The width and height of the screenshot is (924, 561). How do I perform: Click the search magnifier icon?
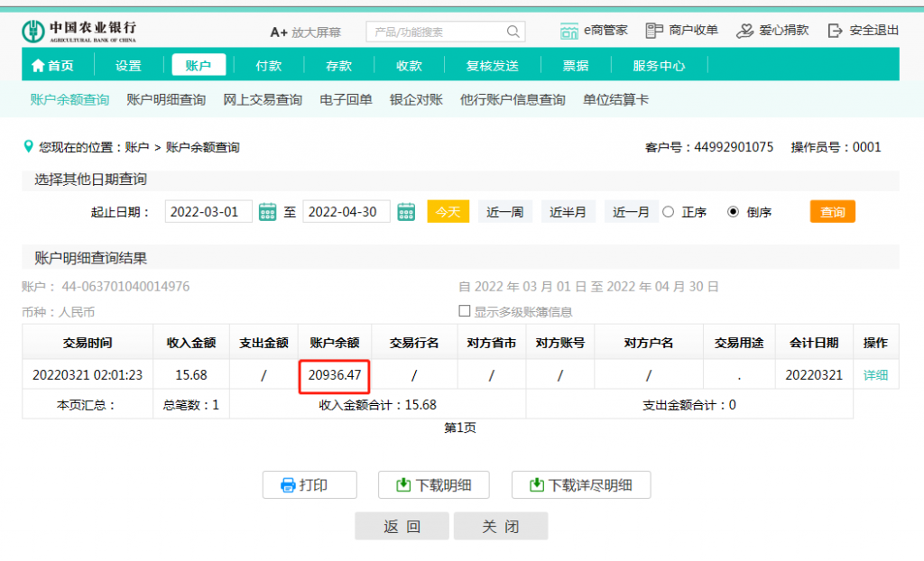(513, 32)
